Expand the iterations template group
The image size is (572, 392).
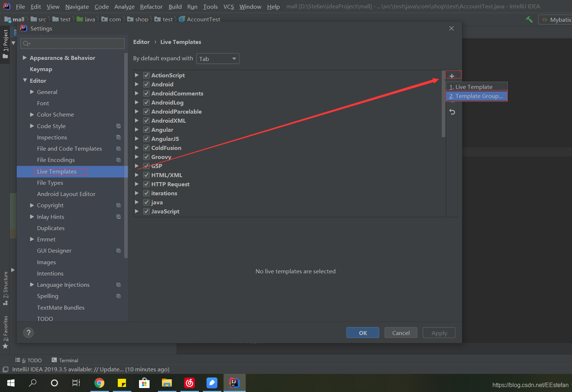137,193
